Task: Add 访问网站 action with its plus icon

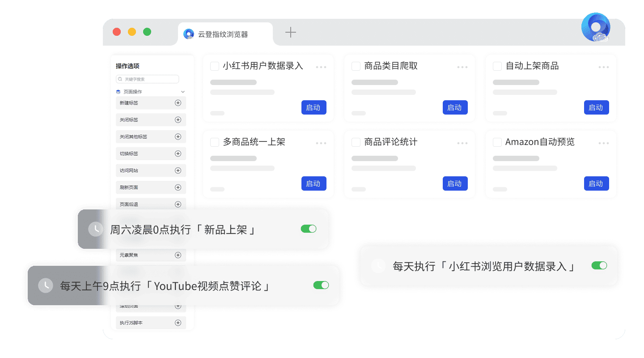Action: click(x=178, y=170)
